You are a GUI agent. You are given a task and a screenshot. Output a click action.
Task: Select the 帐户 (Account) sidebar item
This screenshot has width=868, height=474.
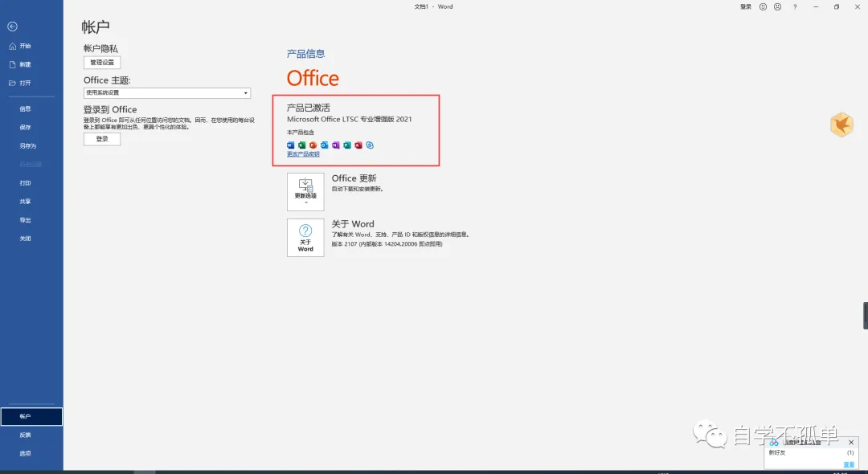point(31,416)
